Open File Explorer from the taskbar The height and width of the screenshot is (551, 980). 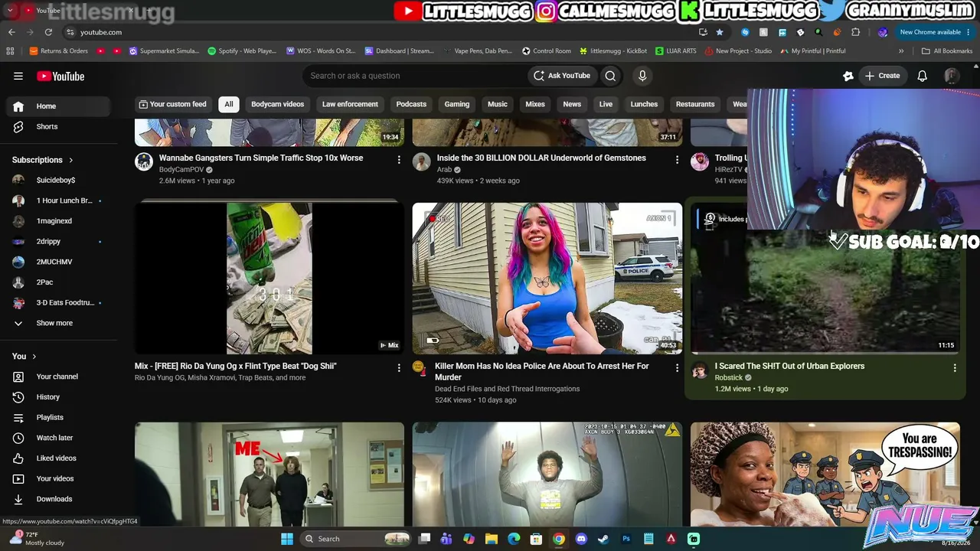point(492,539)
